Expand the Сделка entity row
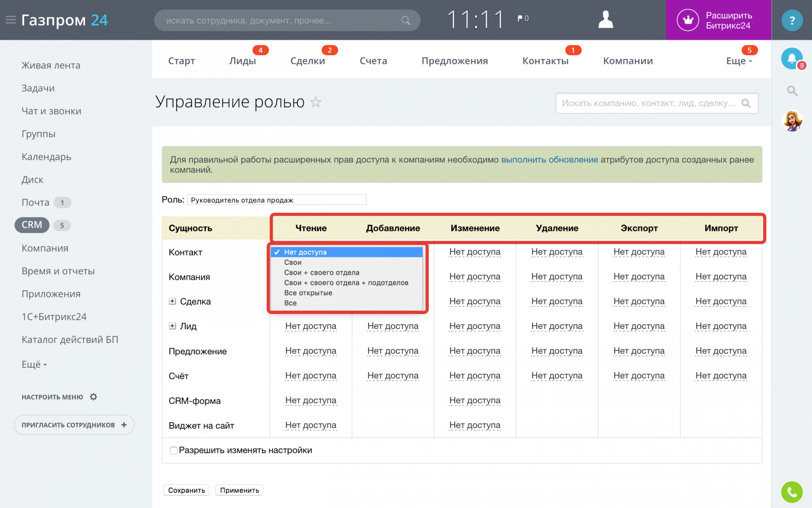The image size is (812, 508). [172, 301]
